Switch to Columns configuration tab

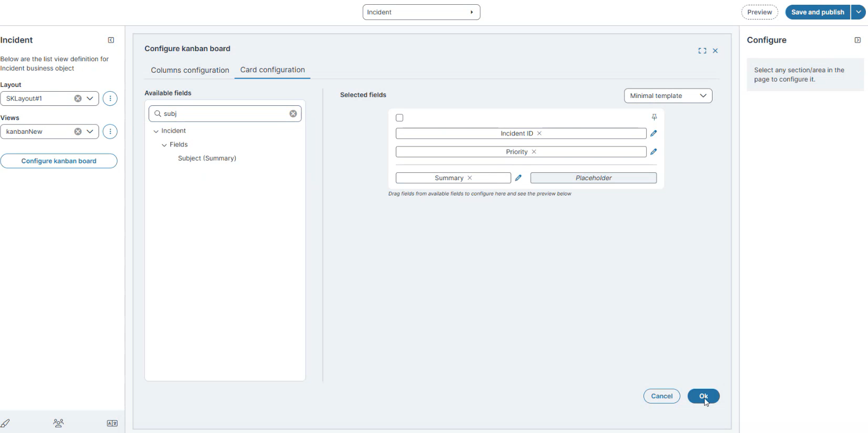(190, 70)
